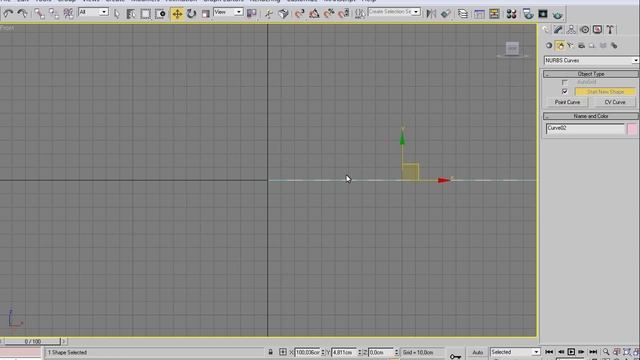Open Edit Named Selection Sets
This screenshot has height=360, width=640.
[x=360, y=14]
